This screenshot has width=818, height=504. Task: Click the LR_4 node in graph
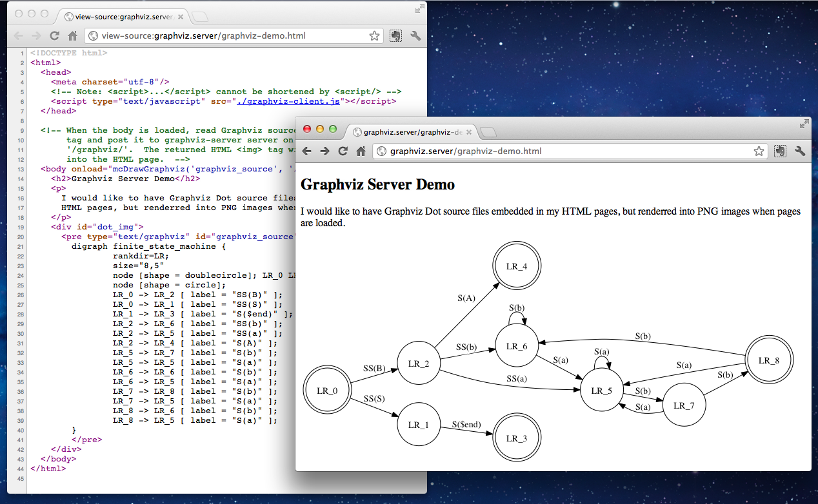(x=516, y=266)
